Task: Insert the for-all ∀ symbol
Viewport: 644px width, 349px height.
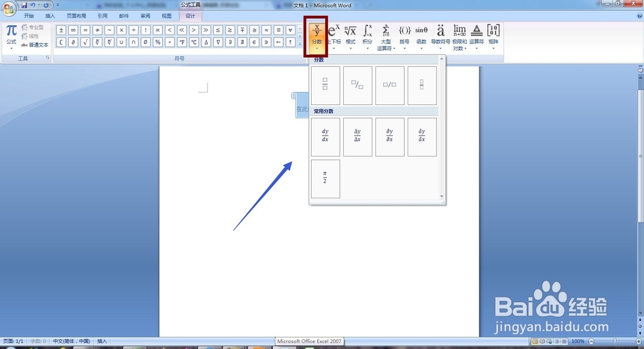Action: 290,30
